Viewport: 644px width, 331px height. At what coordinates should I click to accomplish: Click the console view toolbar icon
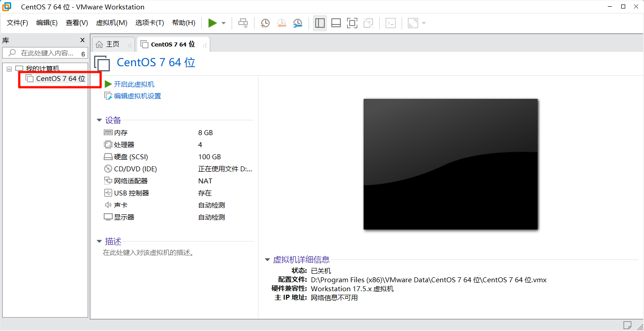[x=390, y=23]
